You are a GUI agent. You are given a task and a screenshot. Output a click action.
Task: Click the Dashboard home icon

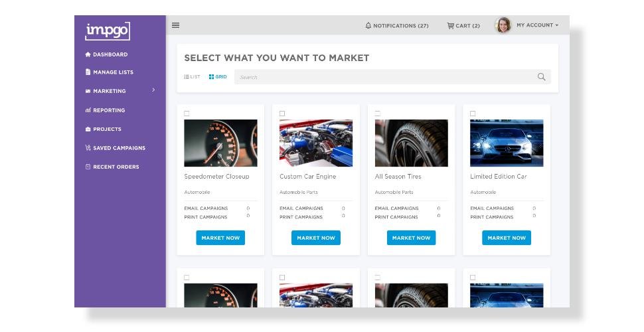coord(88,54)
